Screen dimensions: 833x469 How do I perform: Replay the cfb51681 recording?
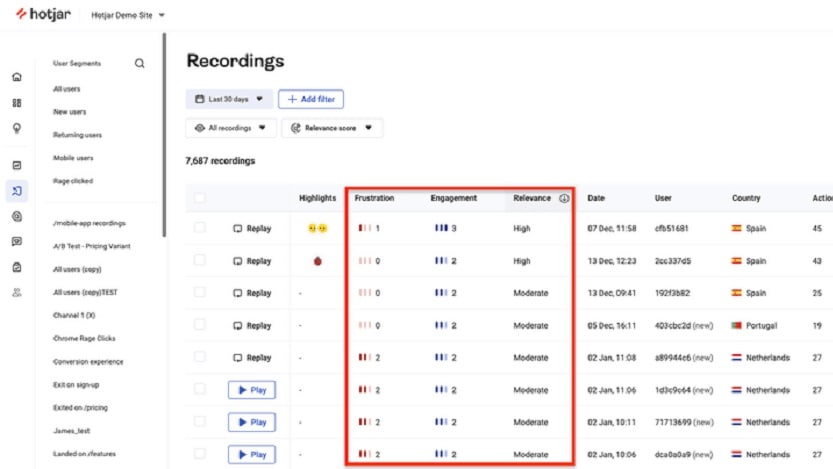click(x=252, y=228)
